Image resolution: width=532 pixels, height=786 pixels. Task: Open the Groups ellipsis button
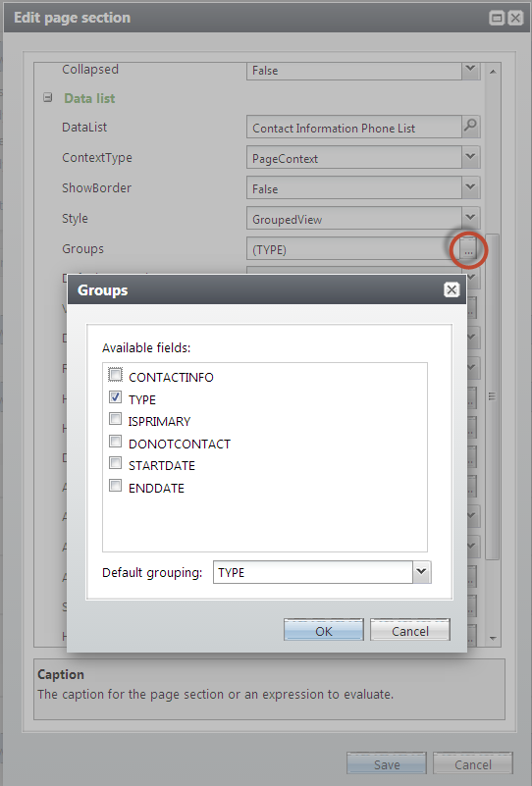pos(468,250)
